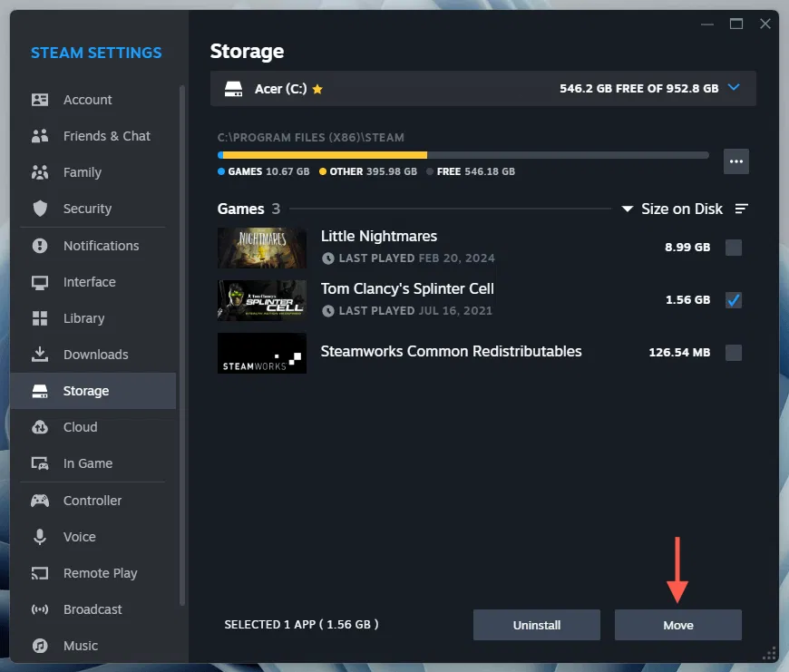Click Steamworks Common Redistributables title
Image resolution: width=789 pixels, height=672 pixels.
[x=452, y=351]
